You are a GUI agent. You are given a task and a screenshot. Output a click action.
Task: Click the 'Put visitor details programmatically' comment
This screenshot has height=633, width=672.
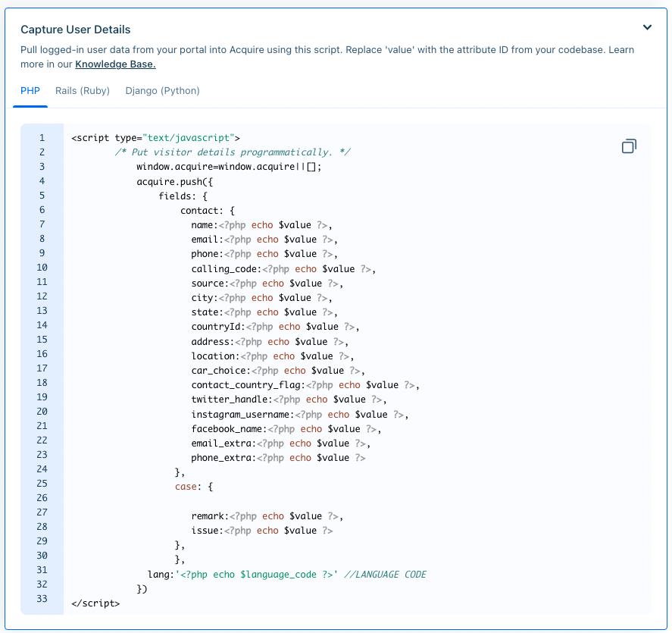(x=233, y=152)
